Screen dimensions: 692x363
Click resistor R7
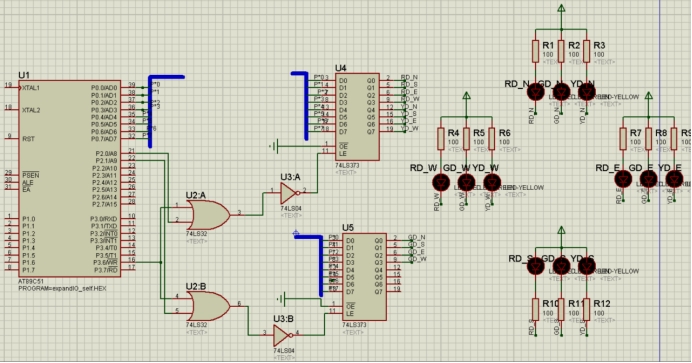click(x=623, y=138)
